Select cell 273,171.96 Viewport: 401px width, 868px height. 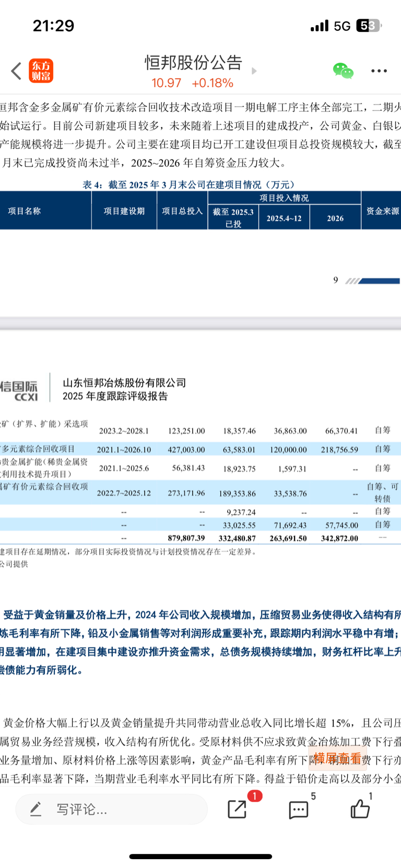186,493
